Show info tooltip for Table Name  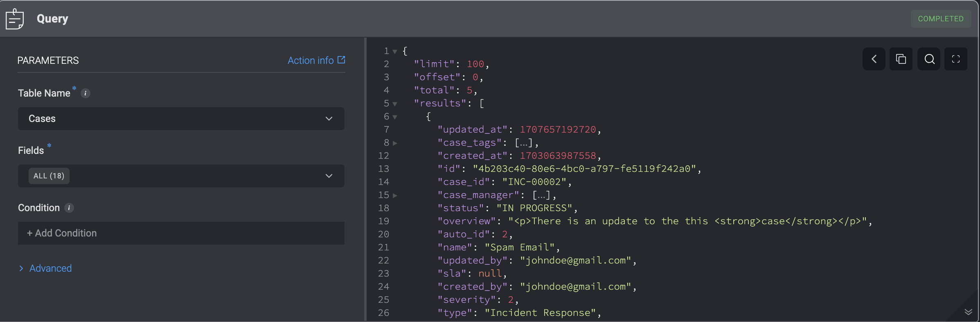click(86, 93)
